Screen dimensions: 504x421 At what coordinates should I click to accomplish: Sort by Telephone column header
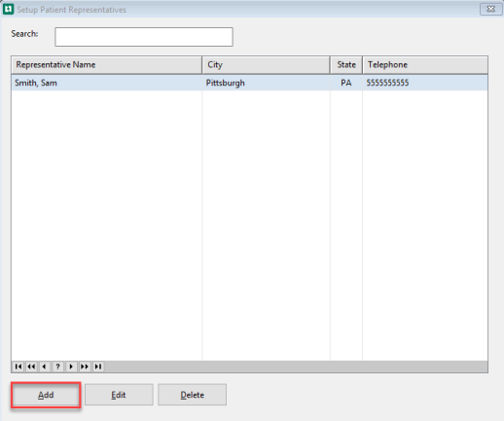click(x=425, y=65)
